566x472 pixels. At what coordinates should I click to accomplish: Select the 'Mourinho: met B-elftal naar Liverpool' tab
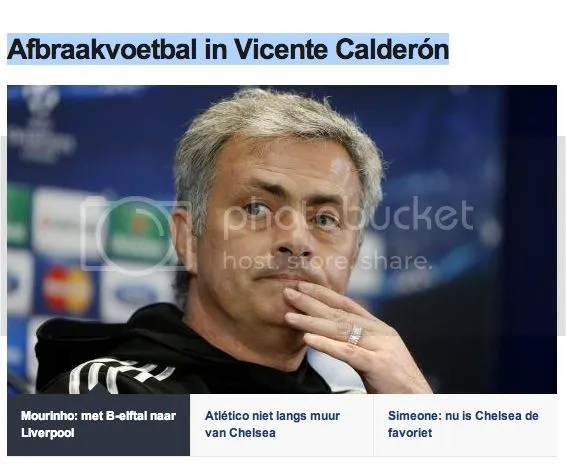(x=99, y=424)
